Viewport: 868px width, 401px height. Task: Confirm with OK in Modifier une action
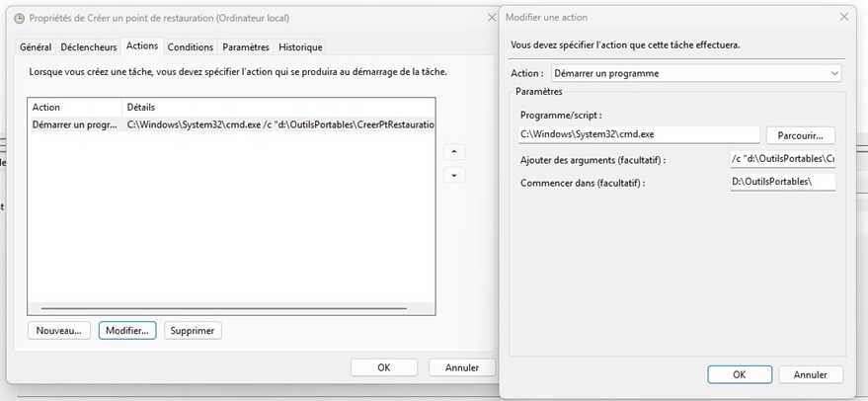pos(739,374)
